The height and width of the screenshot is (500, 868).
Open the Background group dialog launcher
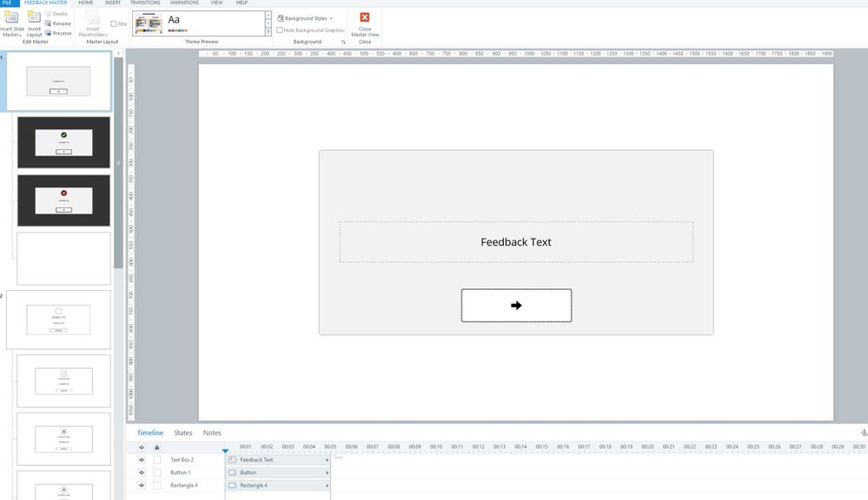(343, 42)
